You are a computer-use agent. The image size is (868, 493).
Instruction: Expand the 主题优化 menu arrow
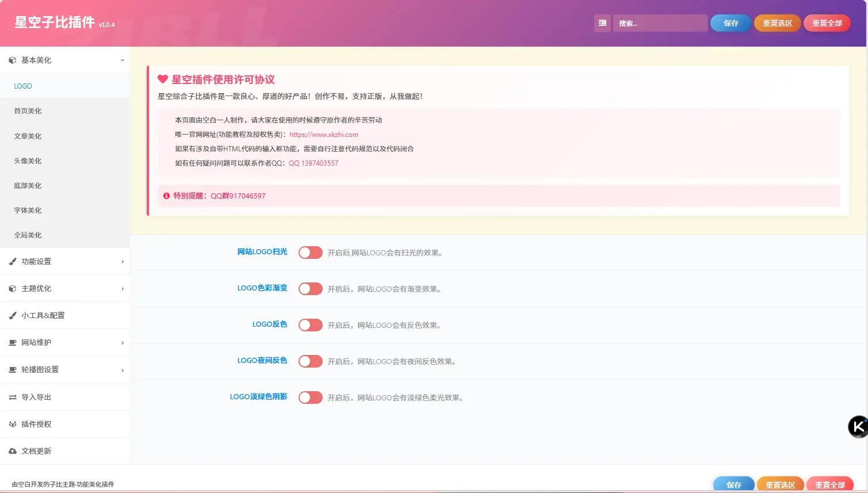(x=122, y=289)
